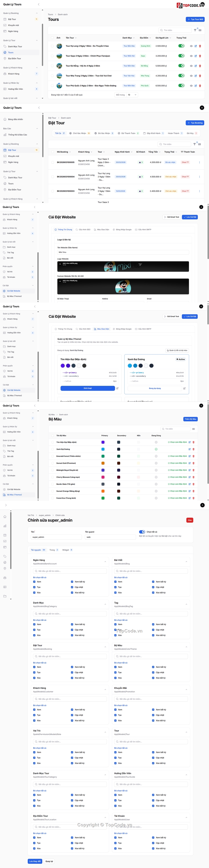Collapse the Quản Lý Booking sidebar group
The width and height of the screenshot is (209, 868).
pyautogui.click(x=37, y=13)
